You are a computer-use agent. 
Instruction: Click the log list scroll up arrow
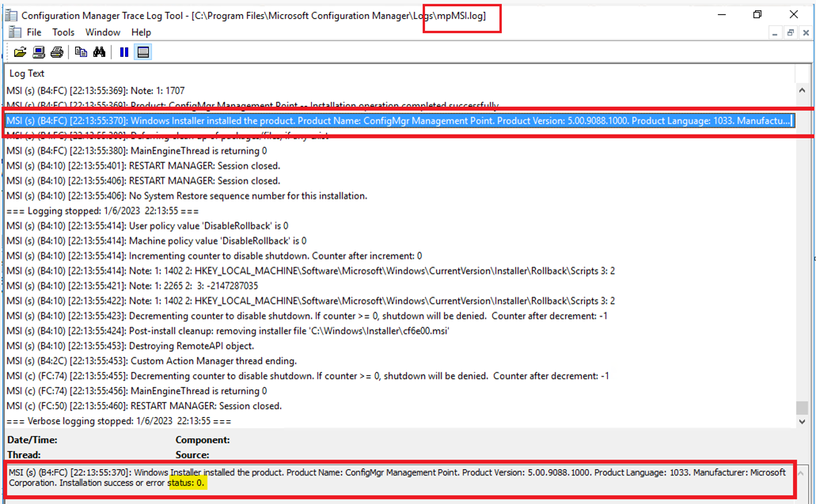point(802,90)
